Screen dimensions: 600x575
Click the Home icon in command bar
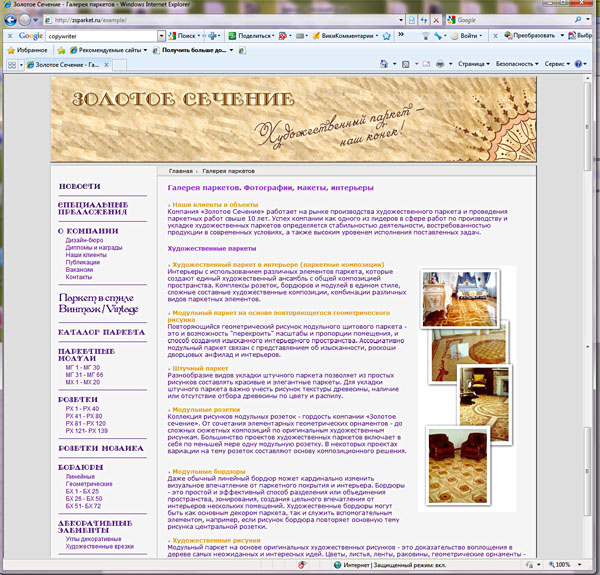[384, 64]
